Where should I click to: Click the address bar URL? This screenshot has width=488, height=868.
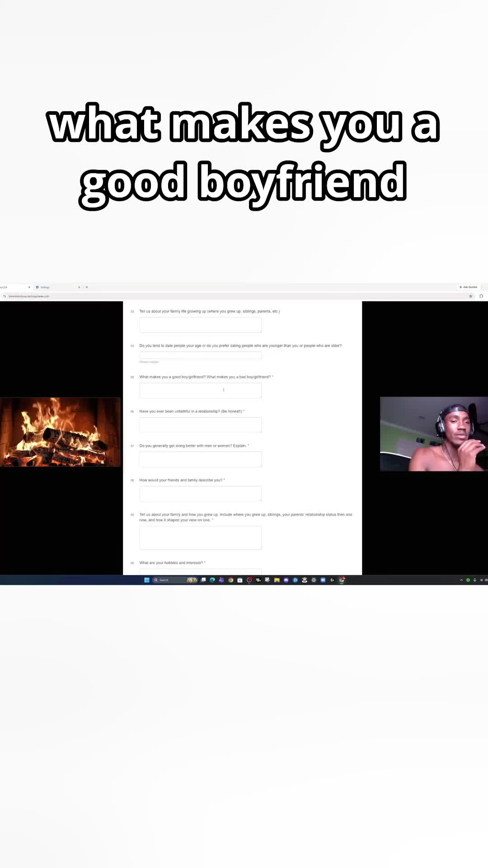pos(29,296)
